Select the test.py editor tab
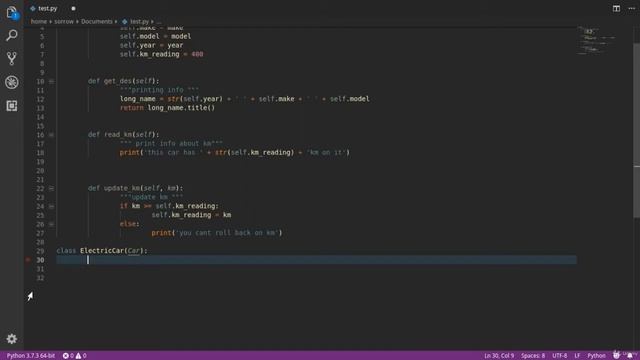Image resolution: width=640 pixels, height=360 pixels. click(x=47, y=9)
